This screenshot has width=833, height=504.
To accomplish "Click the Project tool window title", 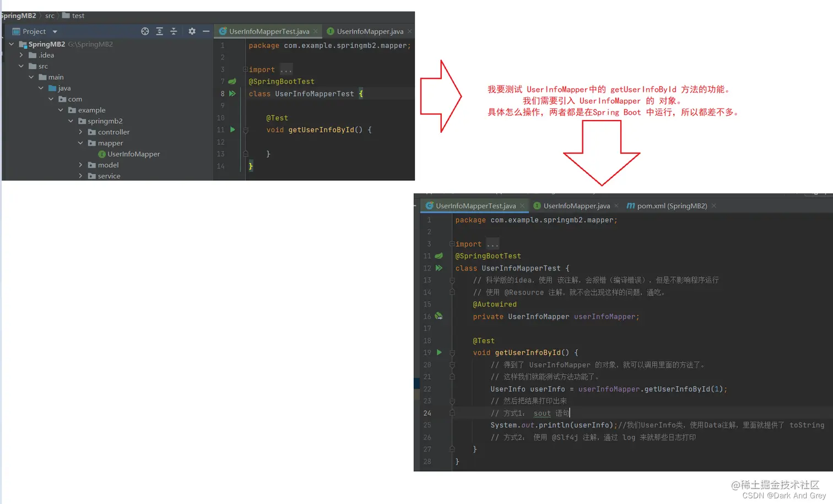I will click(x=34, y=31).
